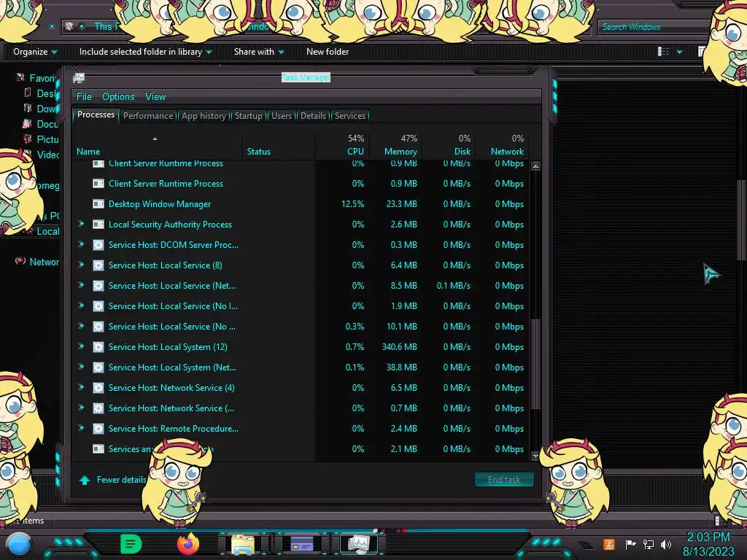Expand Service Host: Network Service (4)

[81, 387]
